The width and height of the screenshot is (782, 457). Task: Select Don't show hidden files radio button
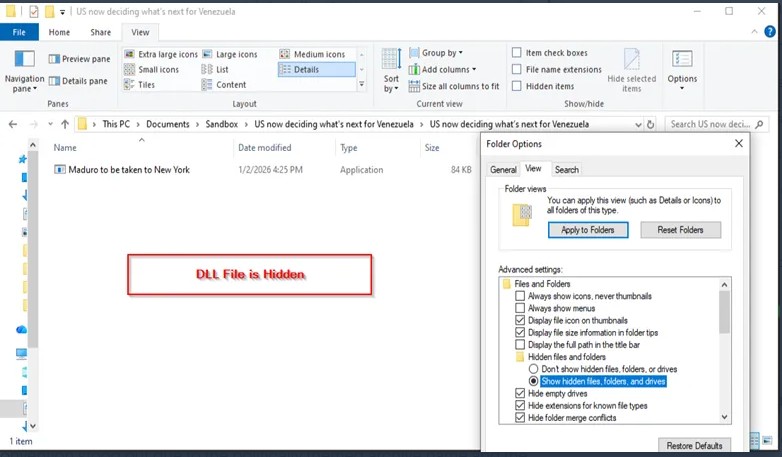(x=534, y=369)
